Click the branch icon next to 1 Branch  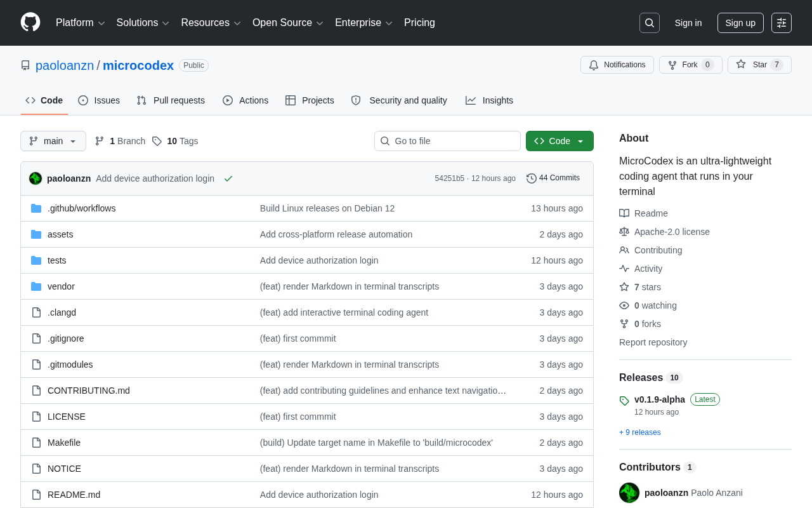(100, 141)
